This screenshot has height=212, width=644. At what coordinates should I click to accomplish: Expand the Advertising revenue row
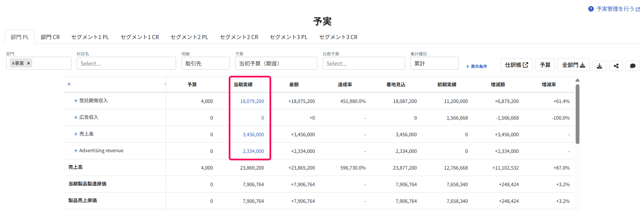coord(76,151)
